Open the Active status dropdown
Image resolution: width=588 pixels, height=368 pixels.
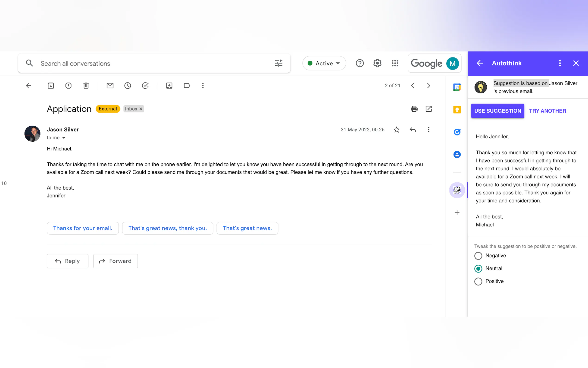coord(324,63)
